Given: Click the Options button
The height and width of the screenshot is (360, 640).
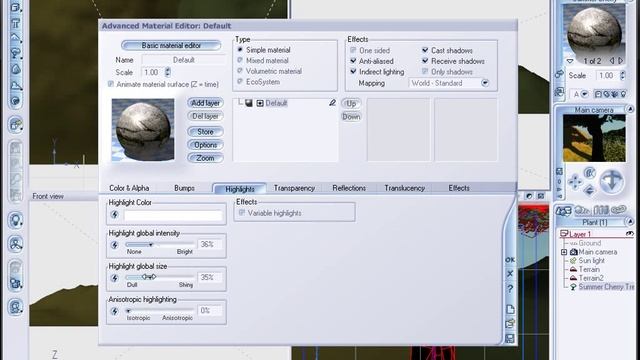Looking at the screenshot, I should point(205,145).
